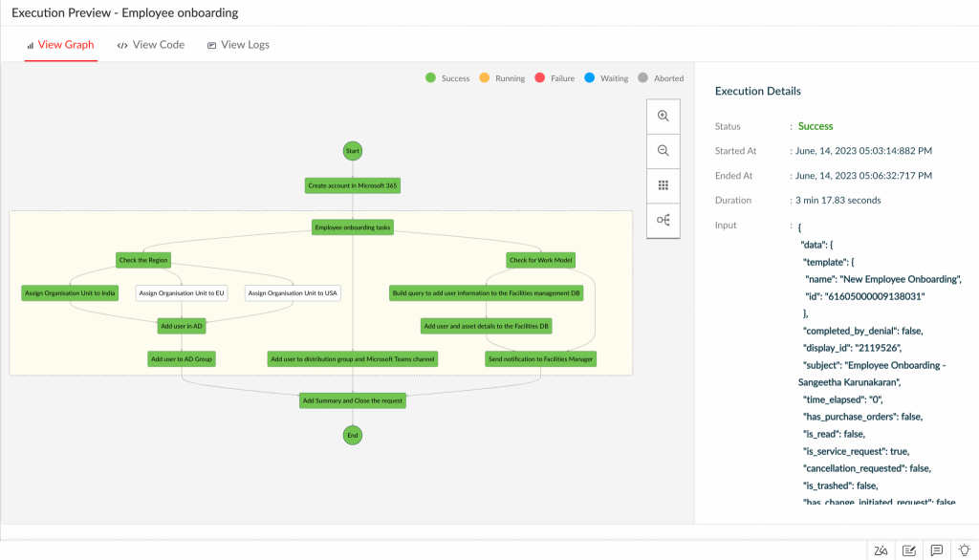Select Assign Organisation Unit to EU node

coord(182,293)
